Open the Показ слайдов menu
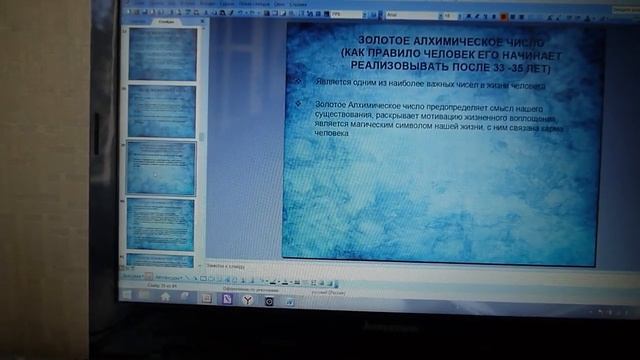Image resolution: width=640 pixels, height=360 pixels. (254, 4)
